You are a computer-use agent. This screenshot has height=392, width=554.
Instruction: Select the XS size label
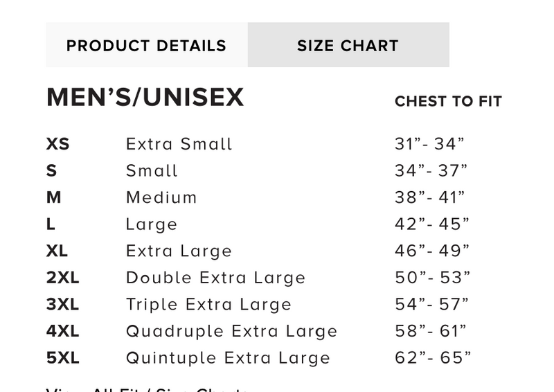(x=58, y=144)
